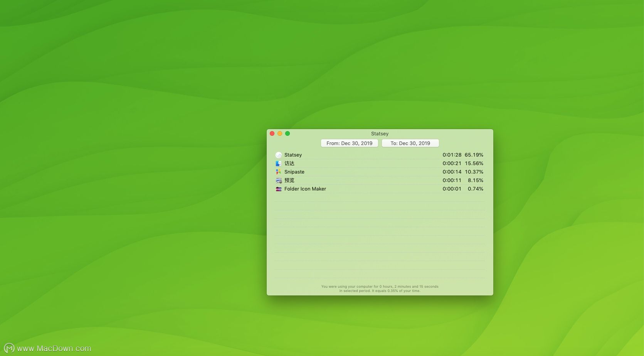Click the 65.19% usage value
Screen dimensions: 644x356
tap(474, 155)
